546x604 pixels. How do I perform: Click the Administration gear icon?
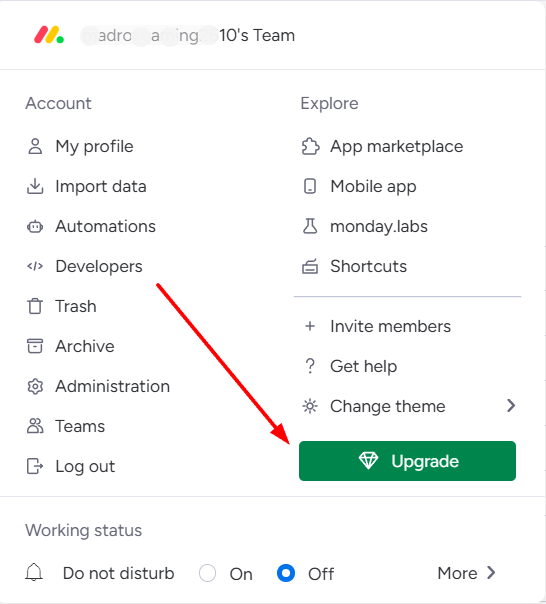coord(35,386)
